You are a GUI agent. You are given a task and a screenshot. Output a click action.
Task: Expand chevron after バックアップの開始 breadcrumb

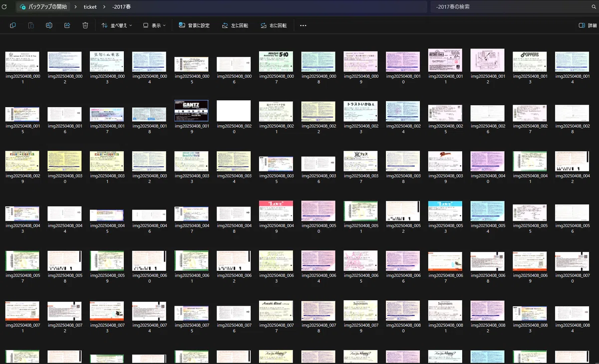(x=75, y=7)
